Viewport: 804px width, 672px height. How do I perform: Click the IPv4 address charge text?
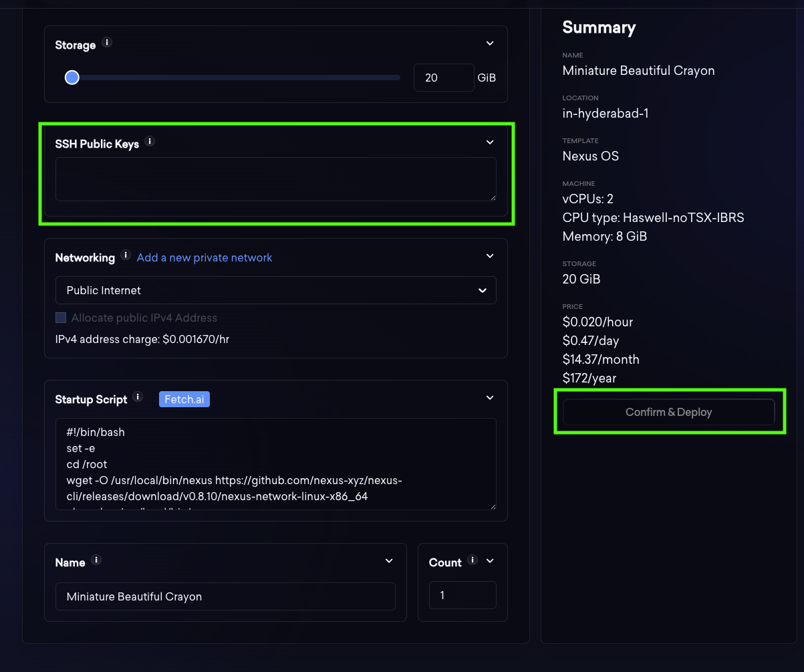142,339
